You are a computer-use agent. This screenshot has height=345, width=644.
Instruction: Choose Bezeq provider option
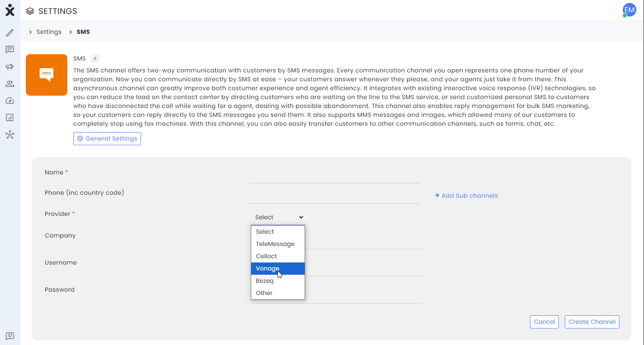point(278,281)
